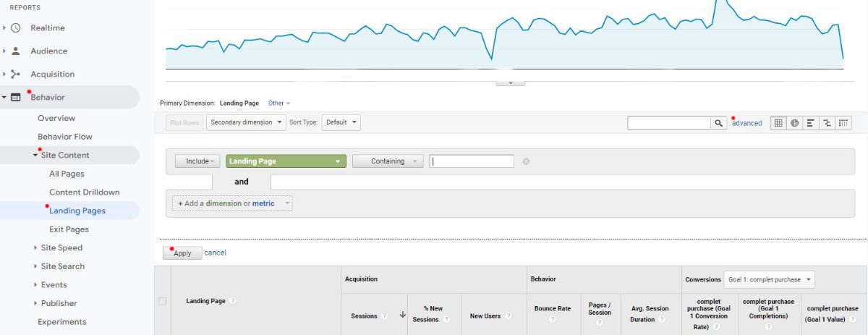Tick the select-all checkbox in table header
This screenshot has width=868, height=335.
click(162, 301)
